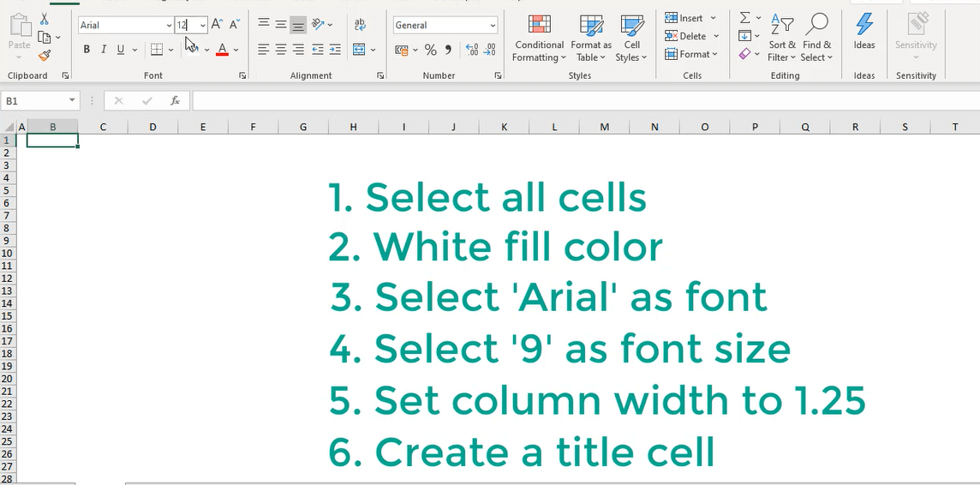
Task: Click the Merge & Center icon
Action: 359,50
